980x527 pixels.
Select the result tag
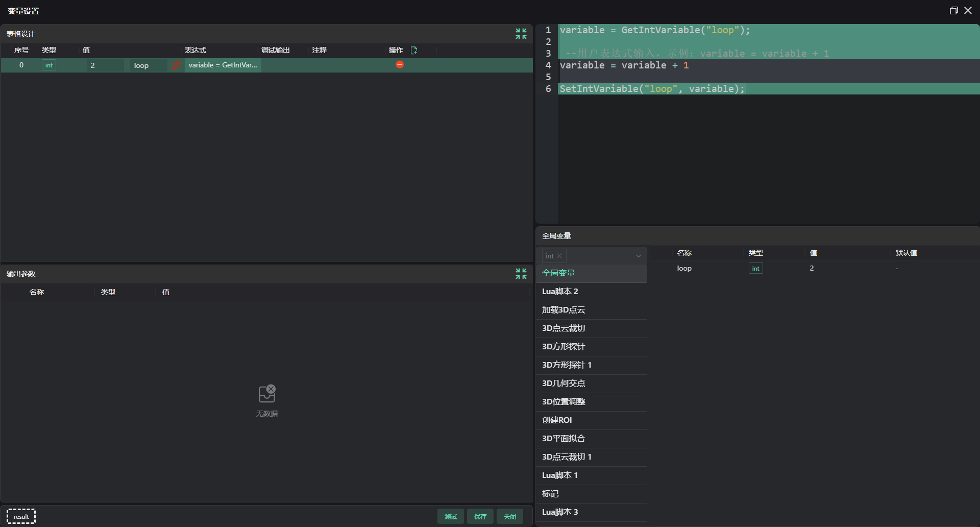tap(21, 516)
